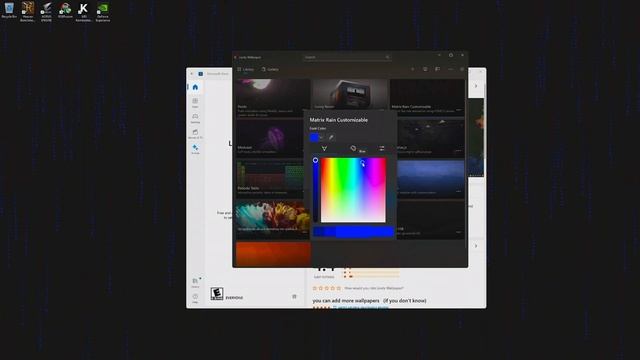Open Movies & TV in Microsoft Store sidebar

tap(195, 134)
